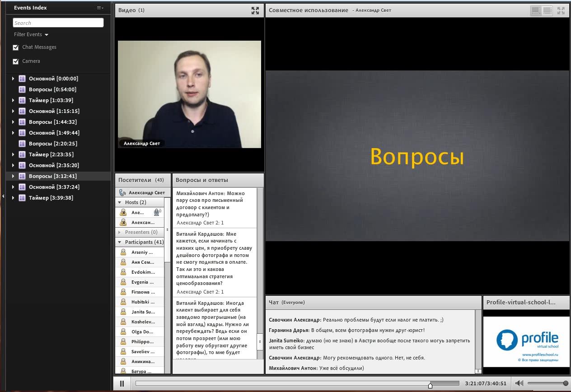Uncheck the Chat Messages checkbox
Screen dimensions: 571x392
coord(16,47)
